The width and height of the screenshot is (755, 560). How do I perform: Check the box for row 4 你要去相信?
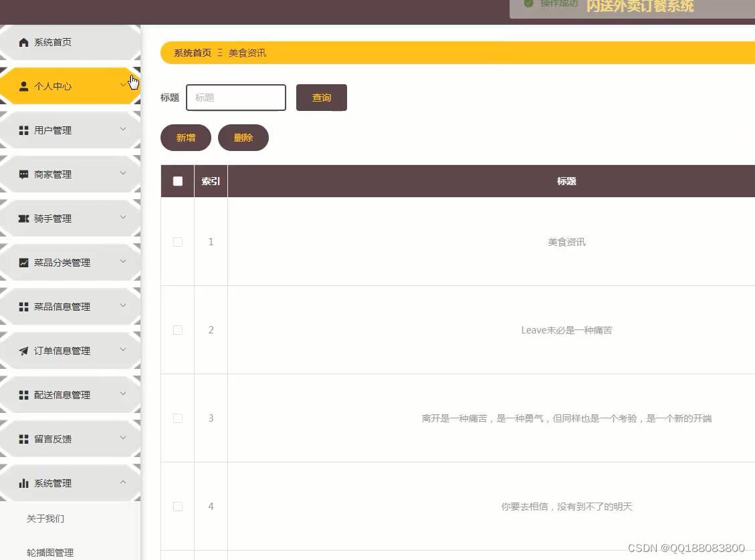[x=178, y=506]
